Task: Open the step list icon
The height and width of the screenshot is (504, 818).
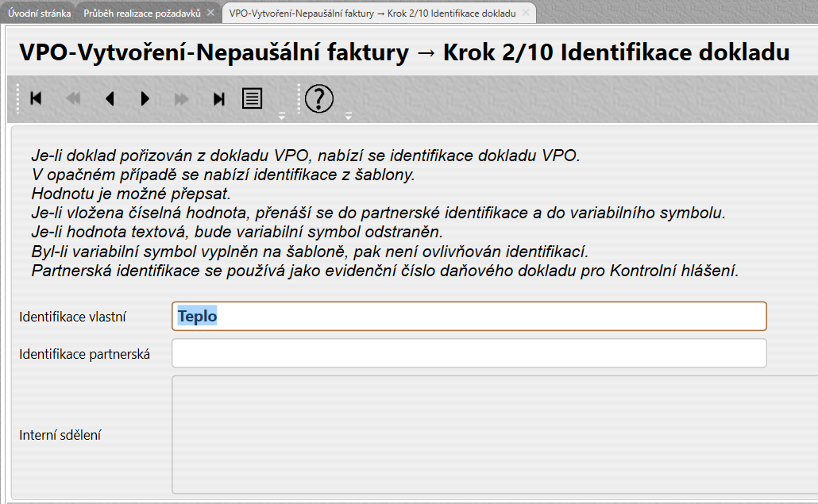Action: (253, 98)
